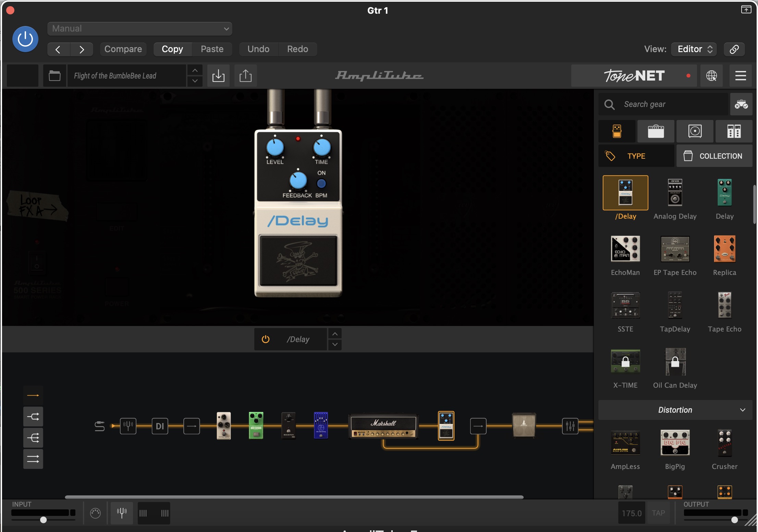Click the save preset download icon
Viewport: 758px width, 532px height.
click(218, 75)
